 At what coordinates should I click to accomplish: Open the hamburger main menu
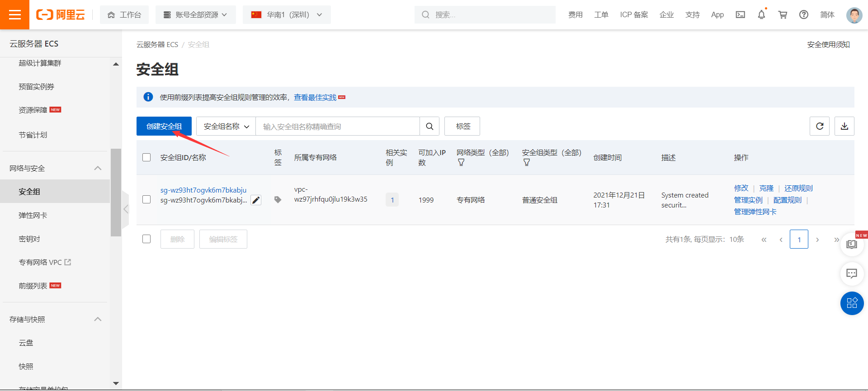[14, 14]
